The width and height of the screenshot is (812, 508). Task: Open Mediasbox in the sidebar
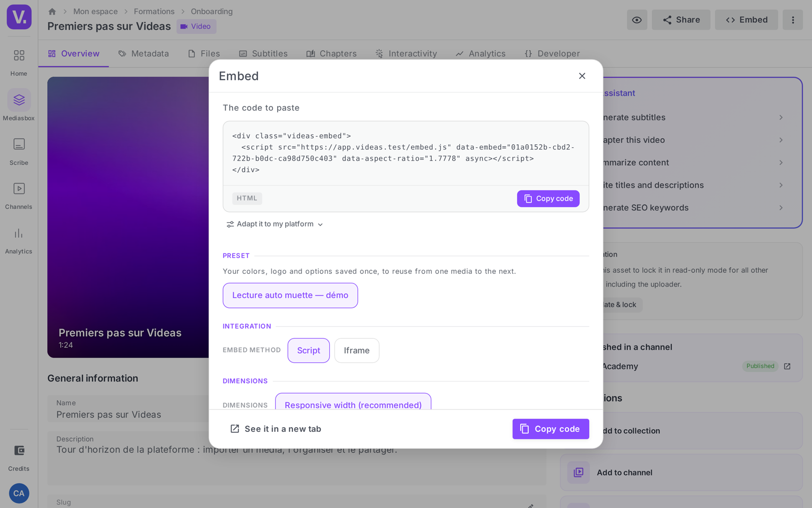19,106
